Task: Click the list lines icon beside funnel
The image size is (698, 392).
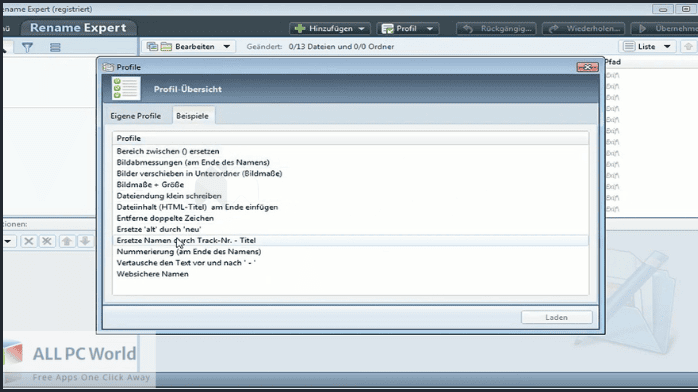Action: 55,47
